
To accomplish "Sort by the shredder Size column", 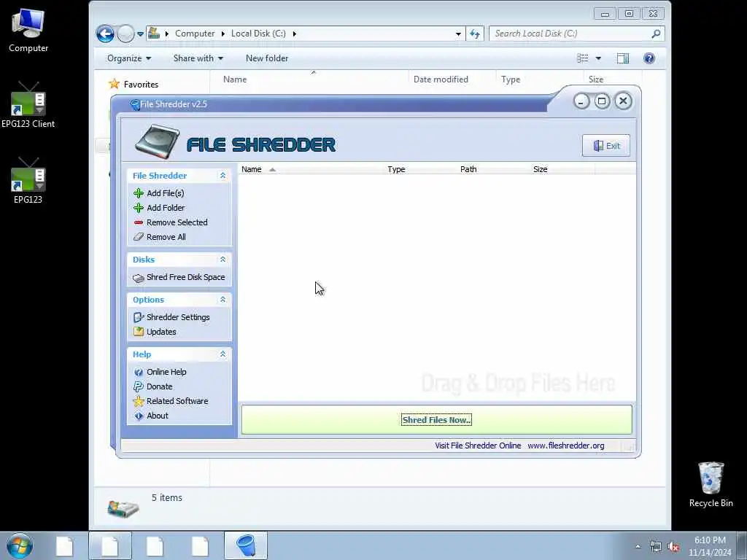I will pos(562,169).
